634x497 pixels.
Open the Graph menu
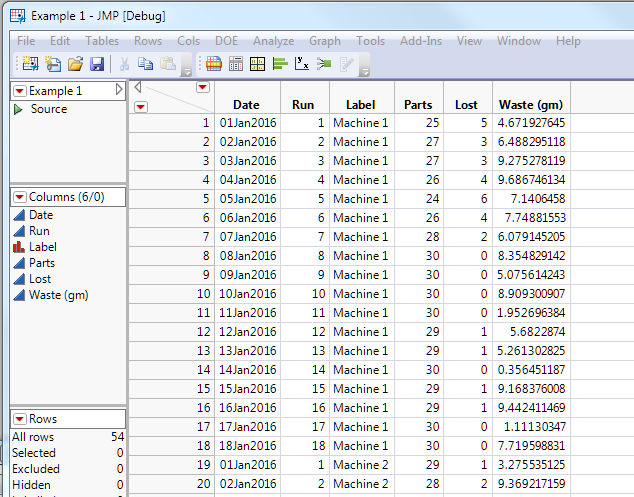click(x=324, y=41)
